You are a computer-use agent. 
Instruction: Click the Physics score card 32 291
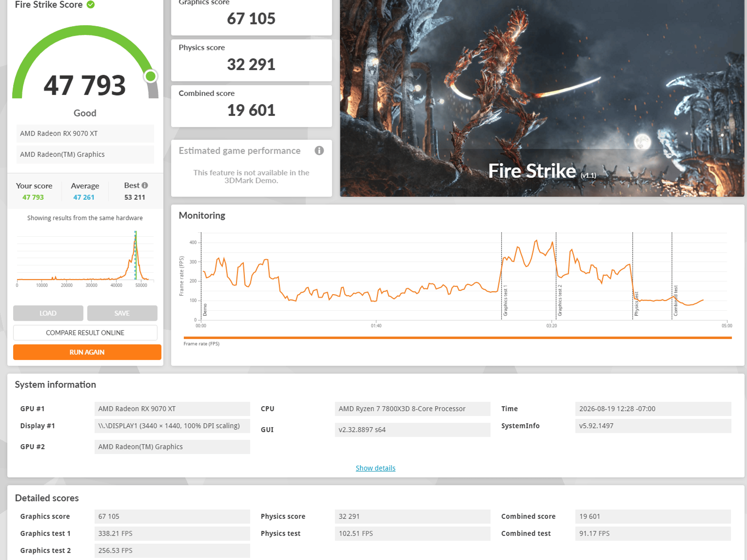tap(251, 60)
